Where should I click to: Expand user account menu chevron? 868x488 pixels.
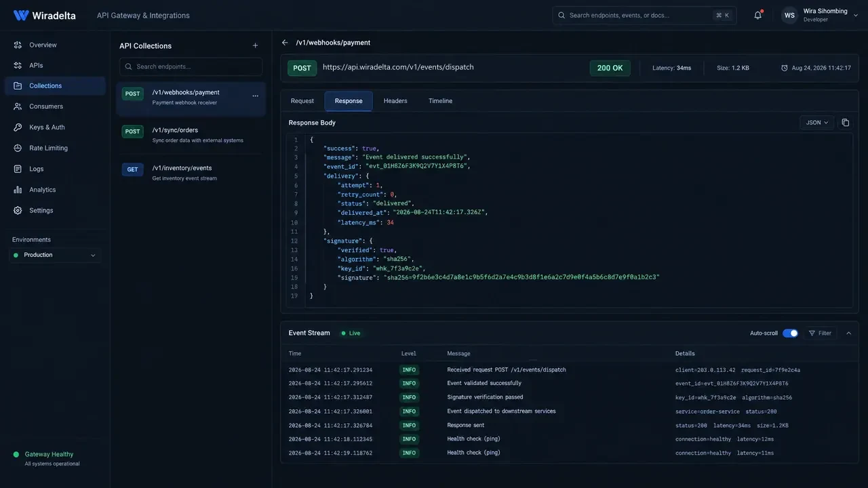856,15
